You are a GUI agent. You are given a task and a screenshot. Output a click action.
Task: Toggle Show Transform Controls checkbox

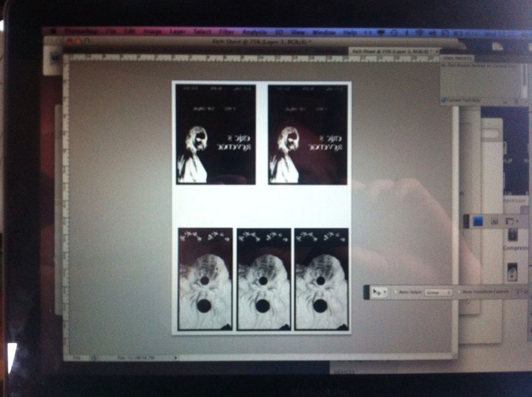click(459, 292)
